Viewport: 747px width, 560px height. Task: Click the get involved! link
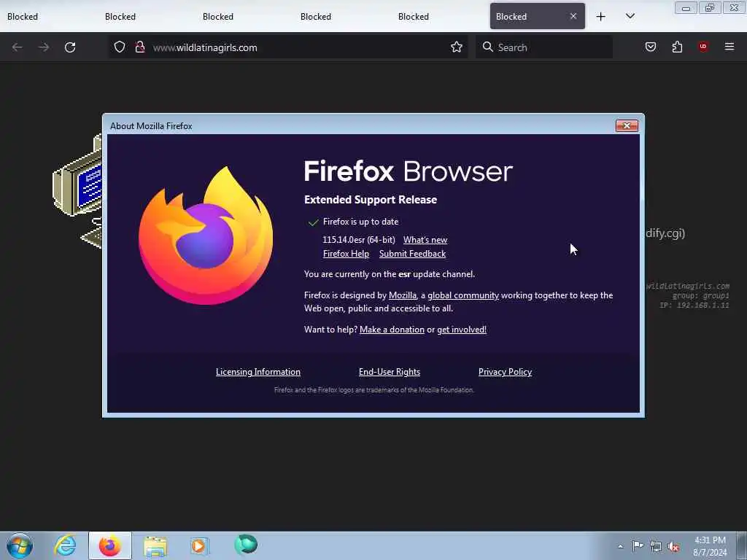pyautogui.click(x=462, y=330)
